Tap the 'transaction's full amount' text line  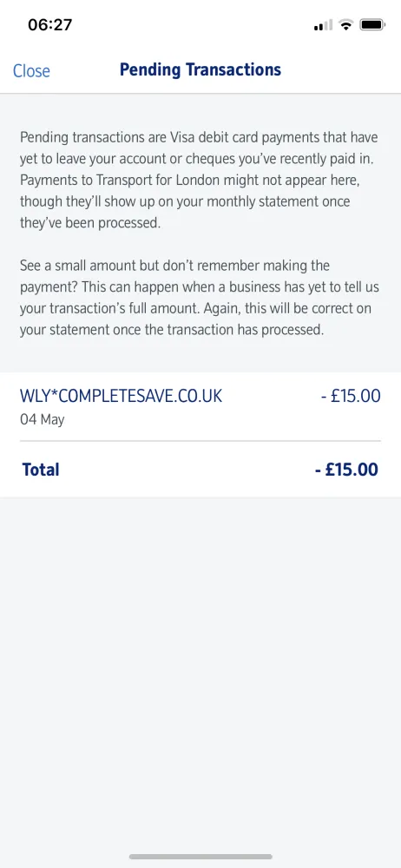point(195,308)
